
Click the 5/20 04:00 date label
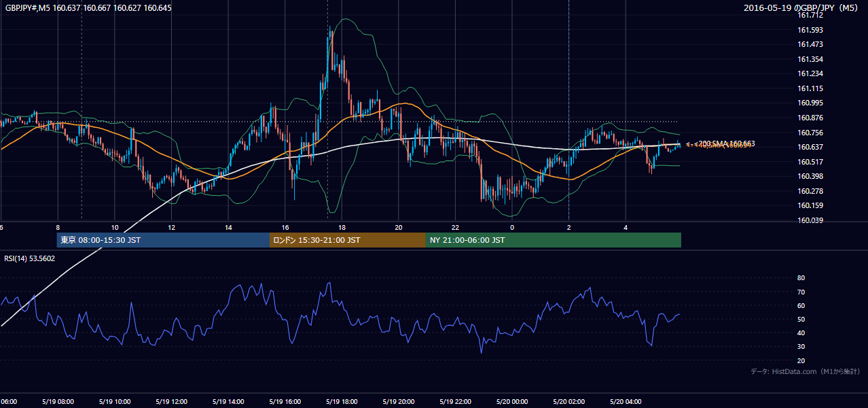[x=626, y=402]
